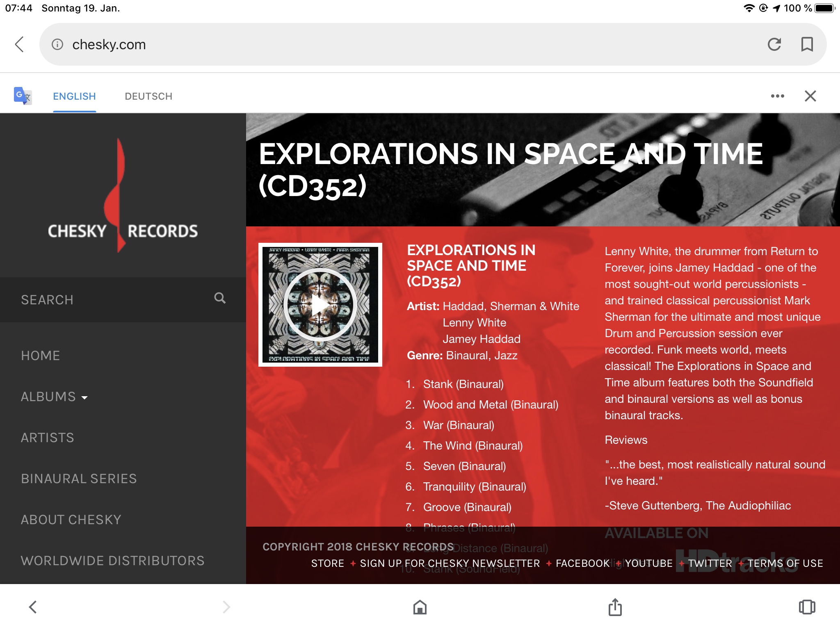This screenshot has height=630, width=840.
Task: Open WORLDWIDE DISTRIBUTORS page
Action: point(113,561)
